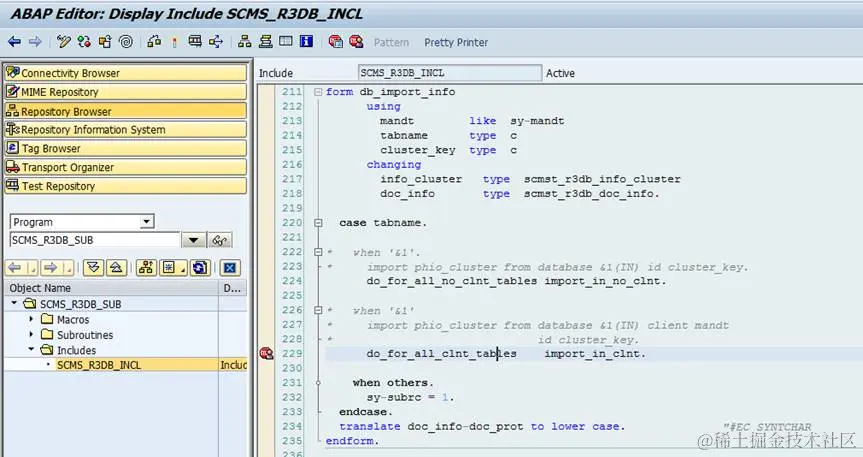Click 'sy-subrc' on line 232
The width and height of the screenshot is (863, 457).
pyautogui.click(x=394, y=398)
